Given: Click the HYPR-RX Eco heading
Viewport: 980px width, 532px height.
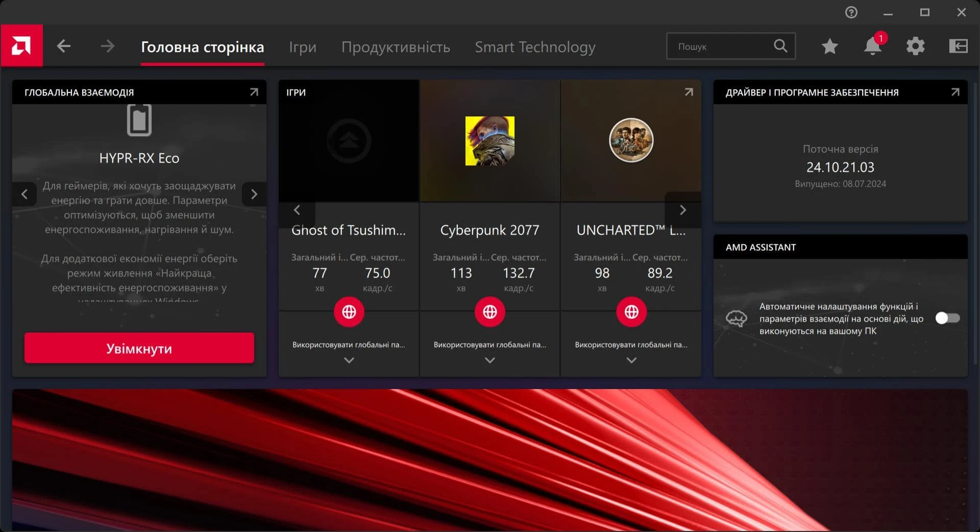Looking at the screenshot, I should [139, 158].
